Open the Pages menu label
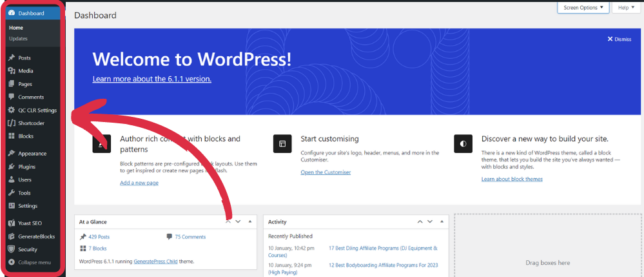The height and width of the screenshot is (277, 644). pyautogui.click(x=25, y=84)
